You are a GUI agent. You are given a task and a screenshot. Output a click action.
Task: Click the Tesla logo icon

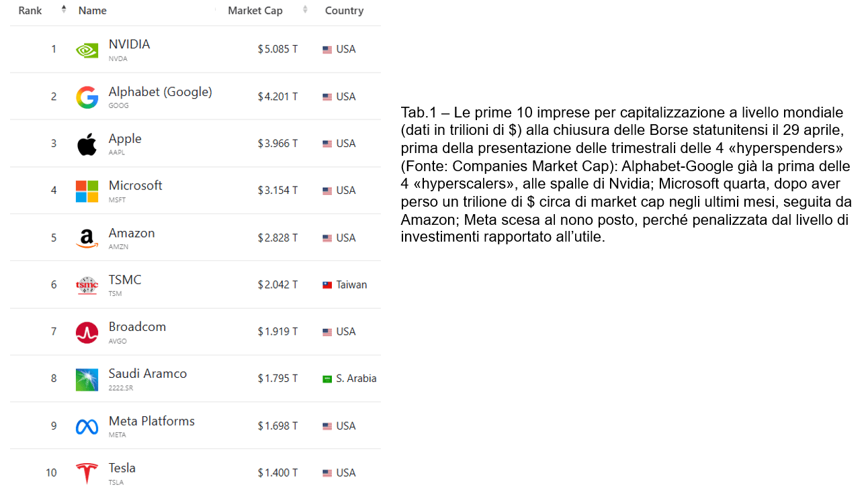tap(87, 473)
